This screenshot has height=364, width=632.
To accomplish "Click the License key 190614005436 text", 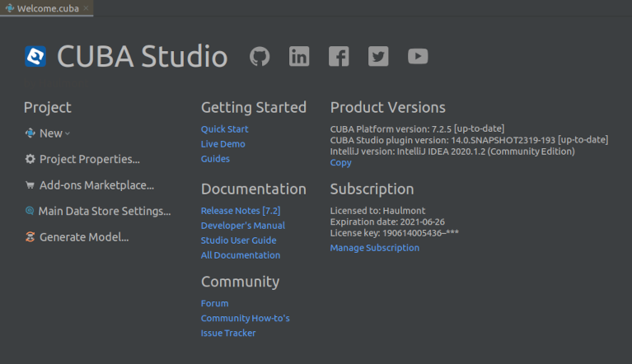I will click(x=394, y=233).
